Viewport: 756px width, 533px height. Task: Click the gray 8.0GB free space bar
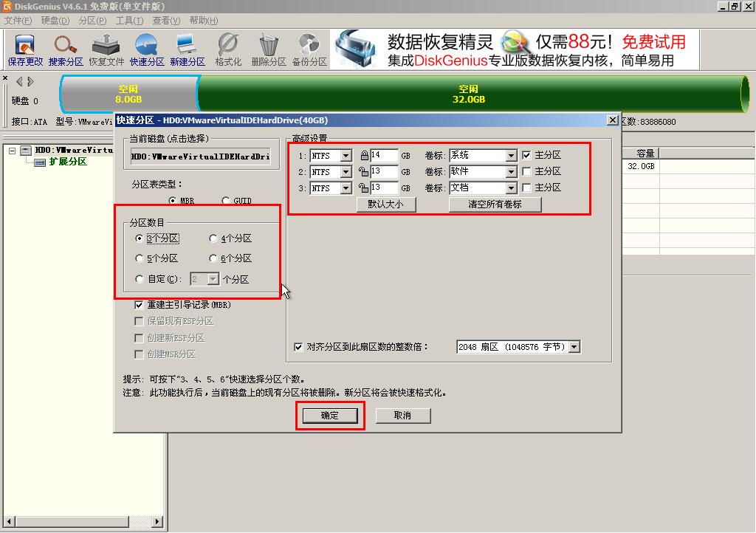tap(128, 94)
